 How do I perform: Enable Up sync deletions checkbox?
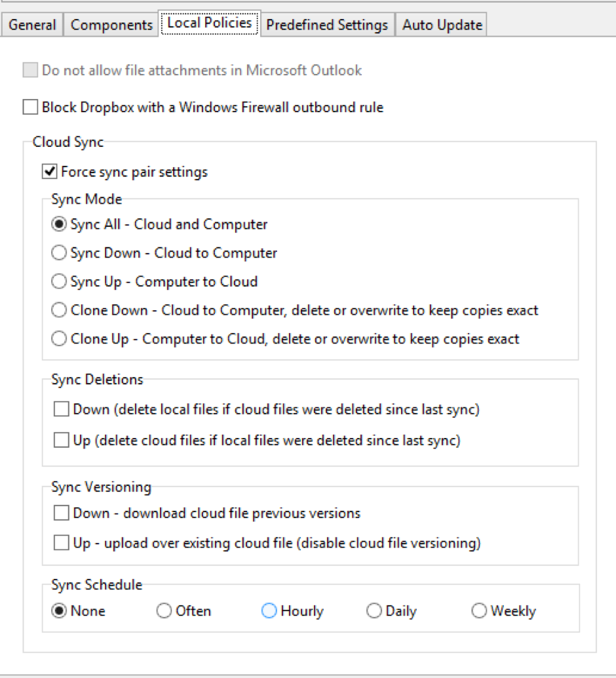coord(62,441)
